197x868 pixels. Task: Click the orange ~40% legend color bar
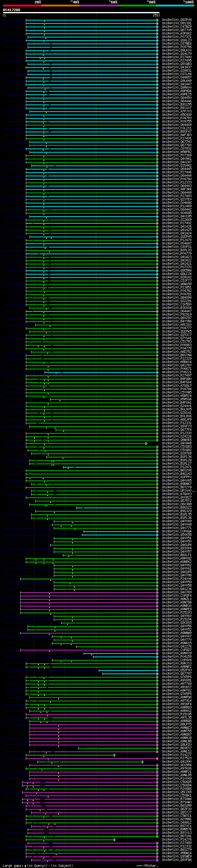(60, 6)
